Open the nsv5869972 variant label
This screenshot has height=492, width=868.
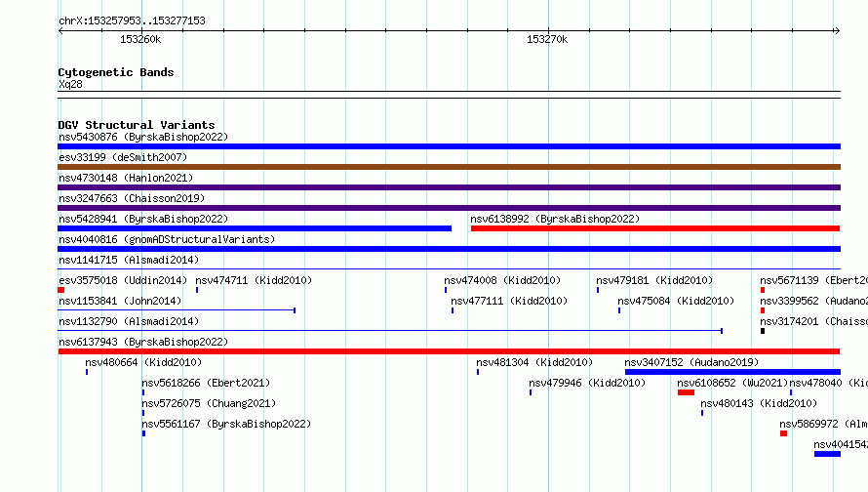(x=824, y=424)
